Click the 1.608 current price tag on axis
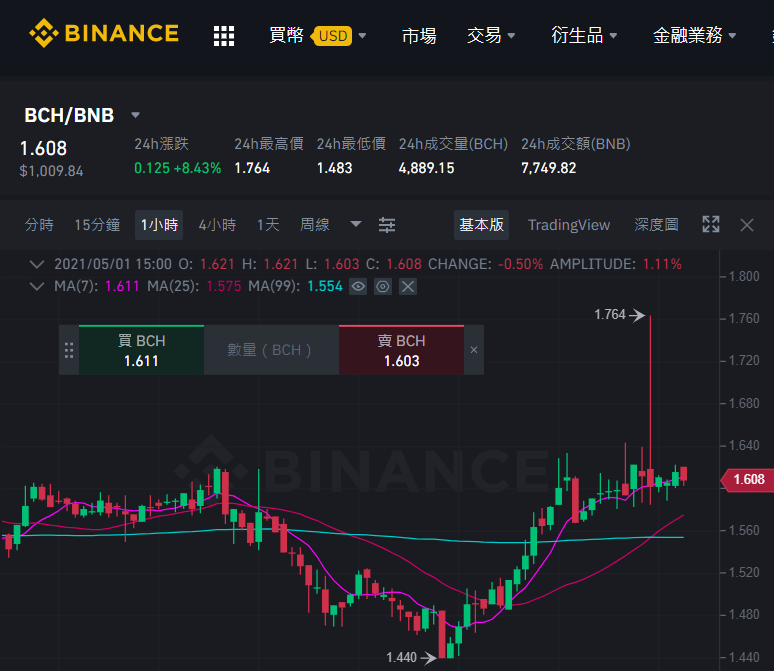The height and width of the screenshot is (671, 774). tap(747, 479)
